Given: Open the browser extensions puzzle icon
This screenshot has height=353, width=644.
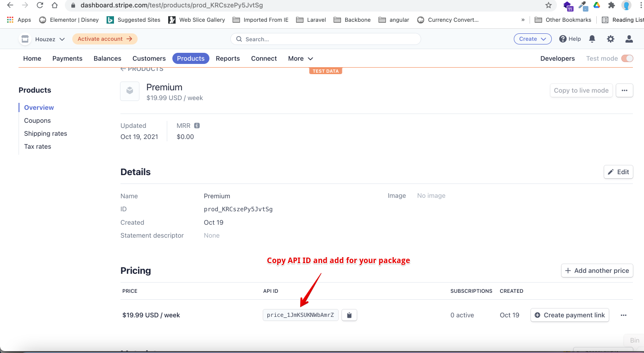Looking at the screenshot, I should coord(612,6).
